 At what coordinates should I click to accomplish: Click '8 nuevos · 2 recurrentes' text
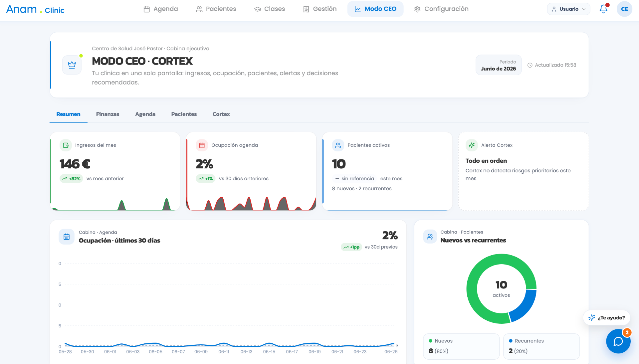pyautogui.click(x=361, y=188)
